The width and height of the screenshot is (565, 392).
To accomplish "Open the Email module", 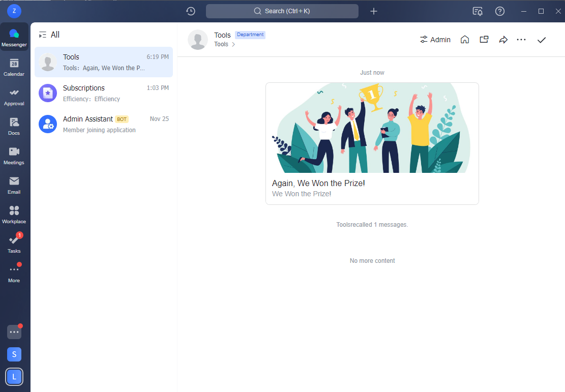I will [14, 185].
